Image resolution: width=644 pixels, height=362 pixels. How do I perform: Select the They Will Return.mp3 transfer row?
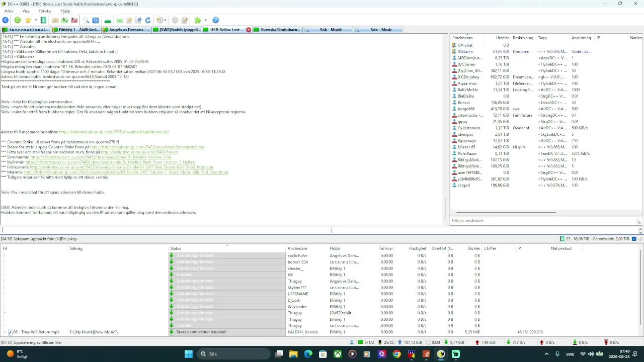(322, 332)
